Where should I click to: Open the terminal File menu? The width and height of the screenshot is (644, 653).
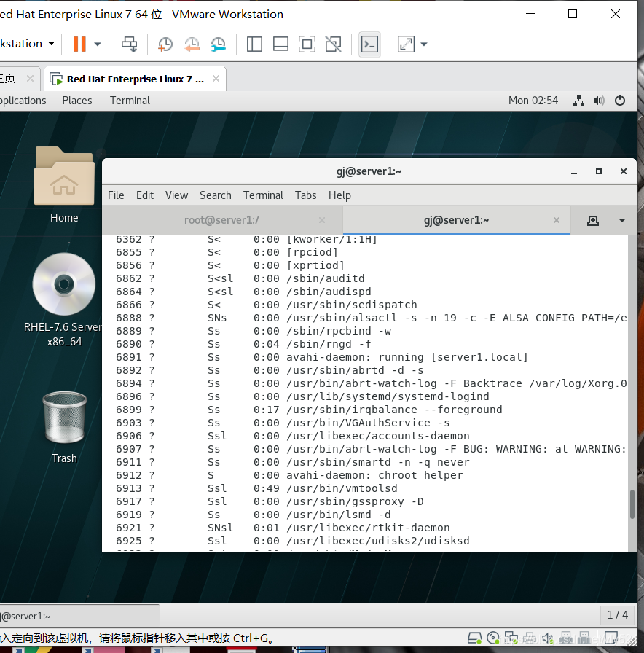point(116,195)
